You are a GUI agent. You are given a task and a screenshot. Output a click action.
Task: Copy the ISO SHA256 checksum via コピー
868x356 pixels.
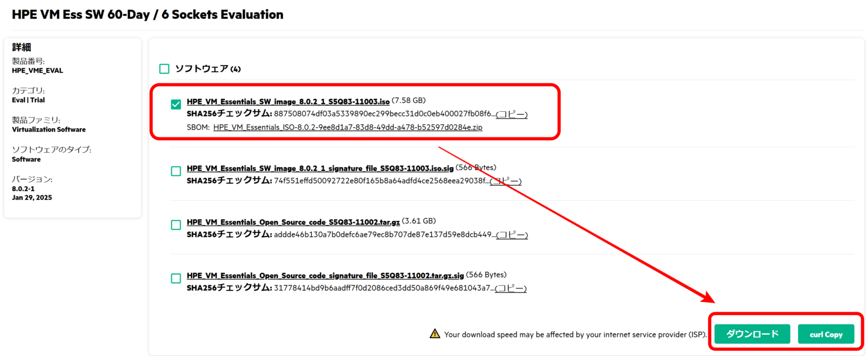coord(510,114)
